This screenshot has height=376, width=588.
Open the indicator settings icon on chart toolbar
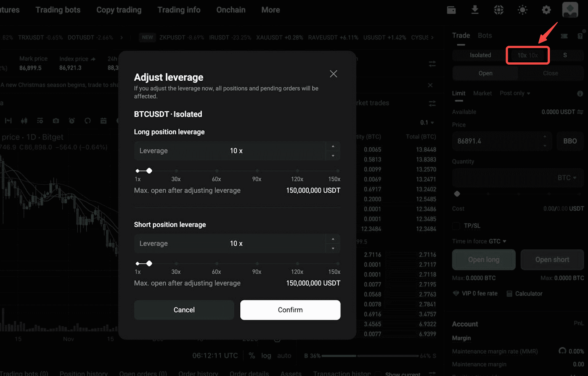pos(40,121)
